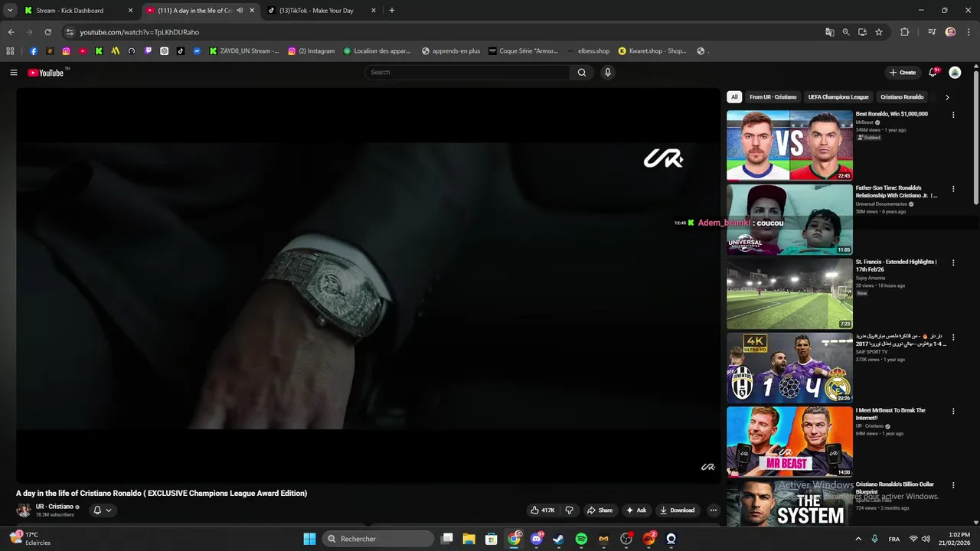The image size is (980, 551).
Task: Open options for Father-Son Time video
Action: [953, 189]
